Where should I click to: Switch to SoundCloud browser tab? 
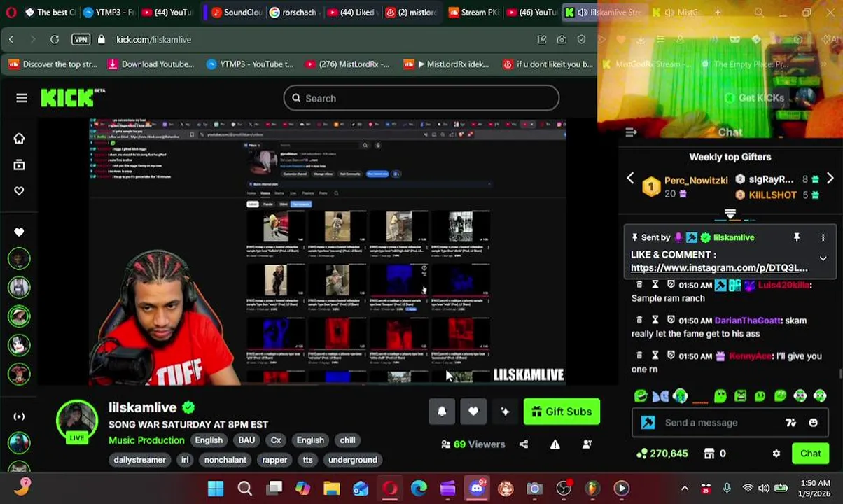(237, 12)
